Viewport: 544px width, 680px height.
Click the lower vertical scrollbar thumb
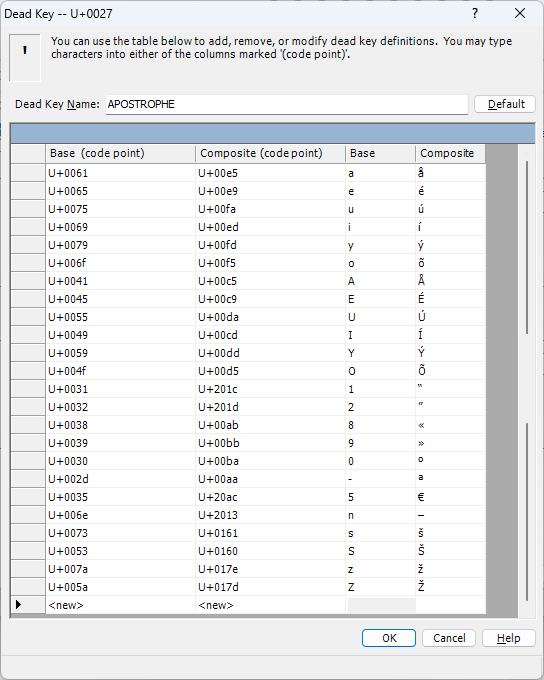point(527,512)
